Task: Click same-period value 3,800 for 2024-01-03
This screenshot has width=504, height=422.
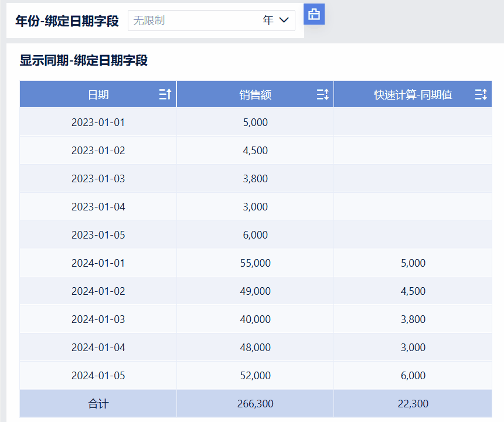Action: tap(413, 319)
